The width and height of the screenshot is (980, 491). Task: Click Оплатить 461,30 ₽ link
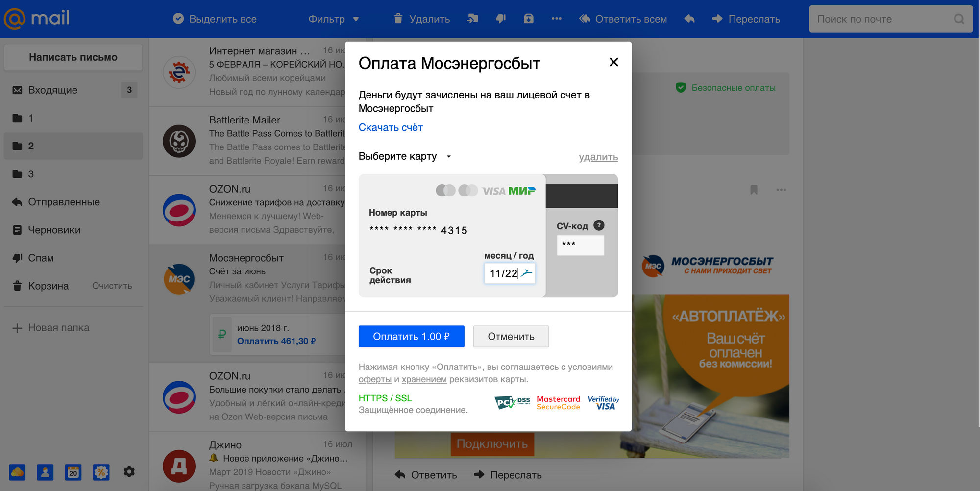tap(276, 341)
